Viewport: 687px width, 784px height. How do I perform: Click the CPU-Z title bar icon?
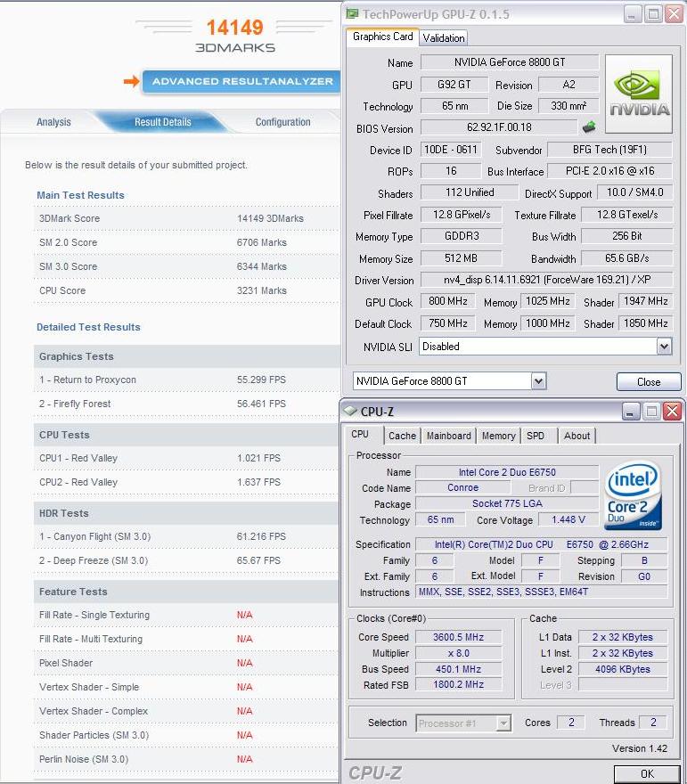coord(350,412)
